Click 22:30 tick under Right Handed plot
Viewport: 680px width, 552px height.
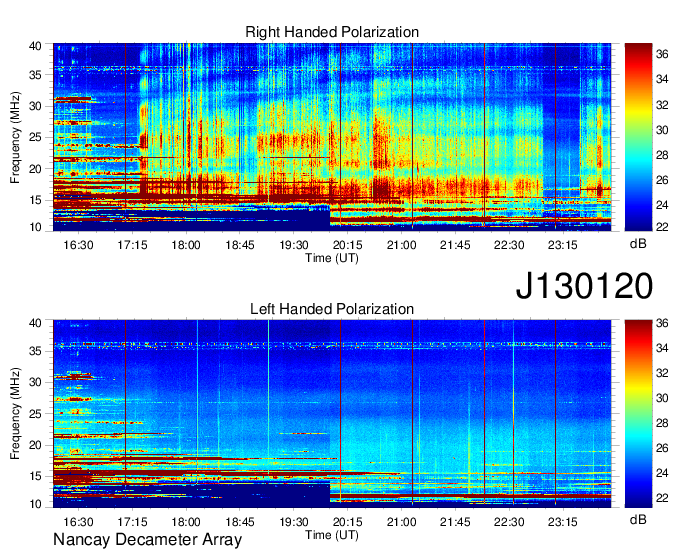pos(509,245)
